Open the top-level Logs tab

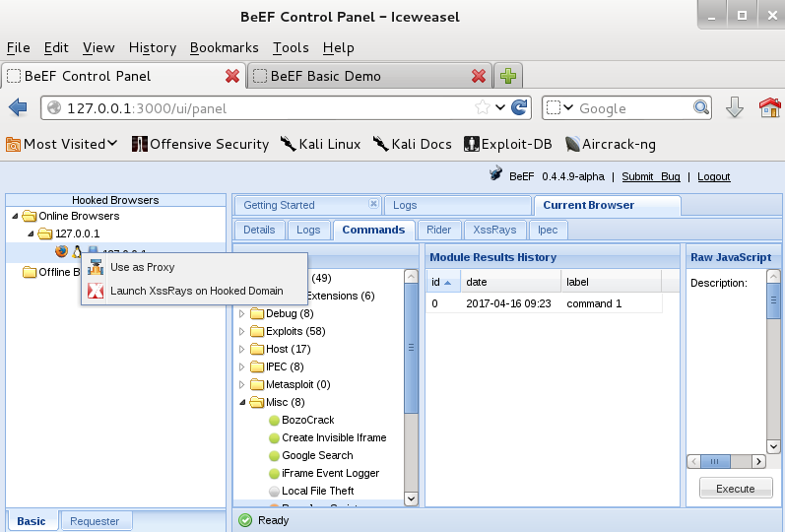click(x=458, y=205)
